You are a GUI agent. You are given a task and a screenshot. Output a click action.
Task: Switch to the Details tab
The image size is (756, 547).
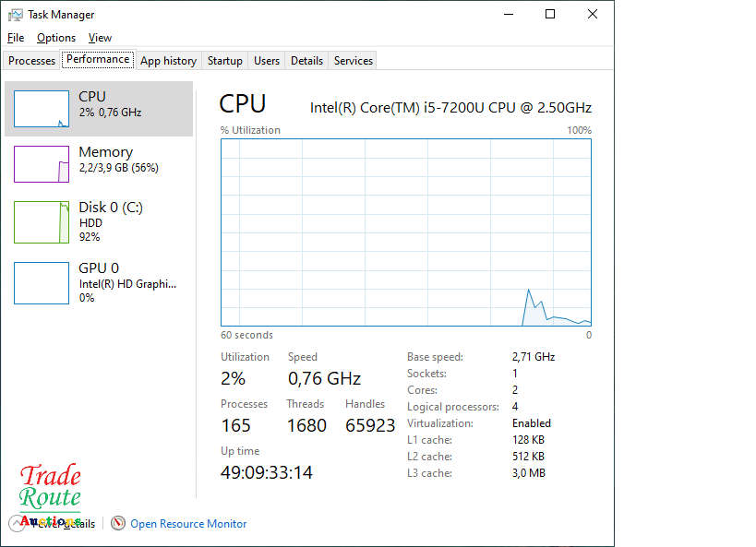pos(306,61)
